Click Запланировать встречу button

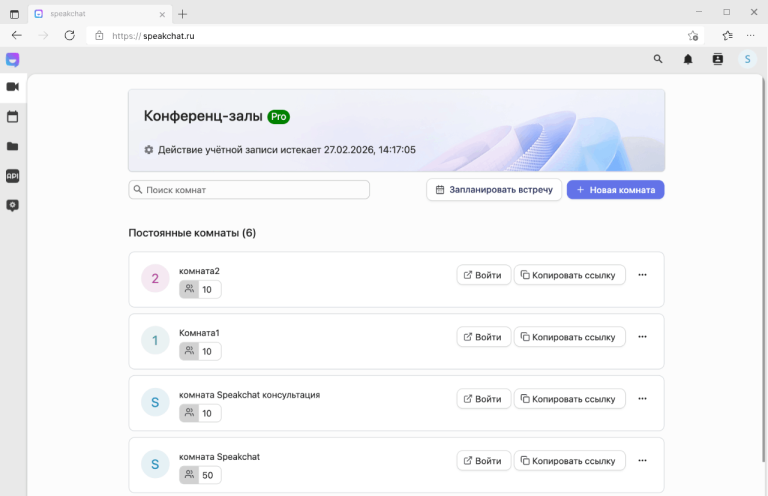point(494,190)
